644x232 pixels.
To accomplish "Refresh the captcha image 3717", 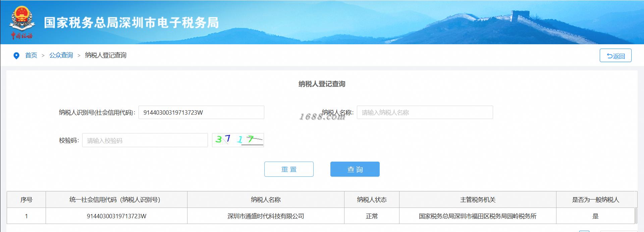I will (238, 140).
